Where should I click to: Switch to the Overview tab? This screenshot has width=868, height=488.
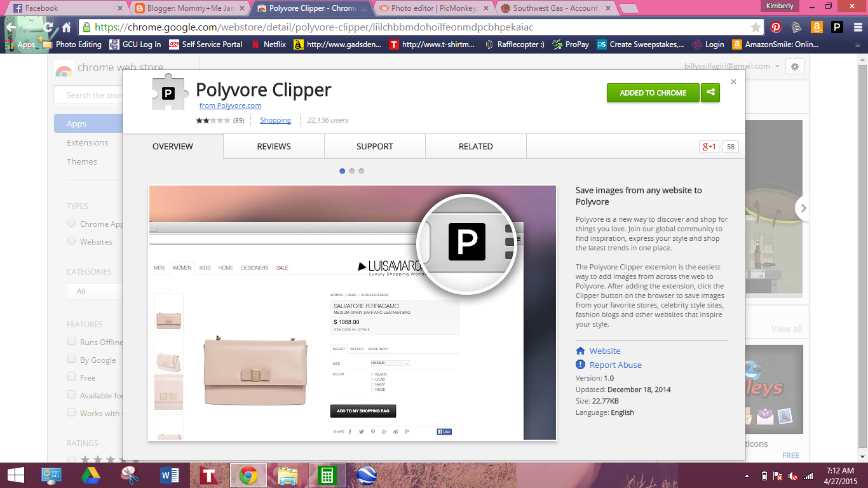click(x=173, y=146)
